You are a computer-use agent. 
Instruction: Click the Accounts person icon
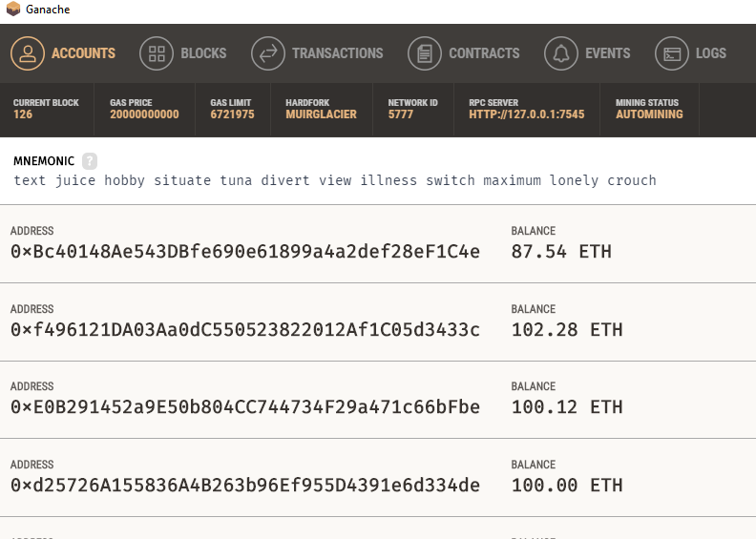tap(28, 53)
